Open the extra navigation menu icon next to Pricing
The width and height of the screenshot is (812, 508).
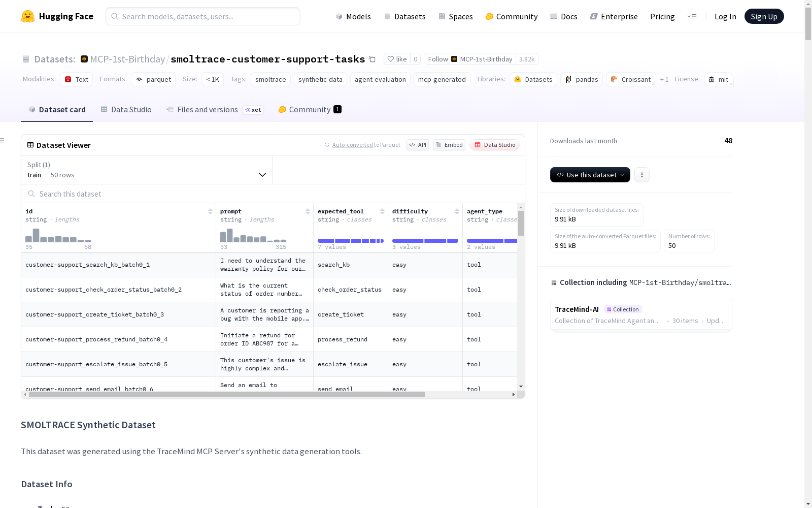click(x=692, y=16)
